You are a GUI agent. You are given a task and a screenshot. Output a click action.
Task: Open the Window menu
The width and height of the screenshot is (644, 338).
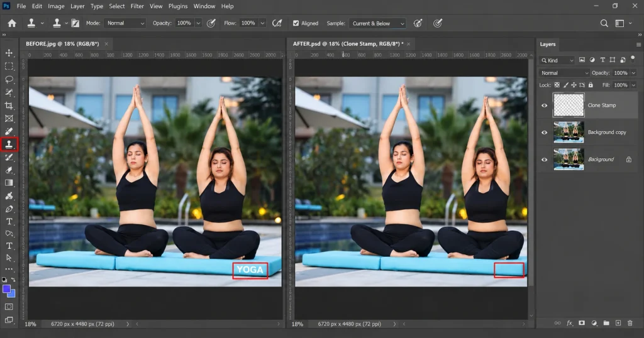coord(204,6)
